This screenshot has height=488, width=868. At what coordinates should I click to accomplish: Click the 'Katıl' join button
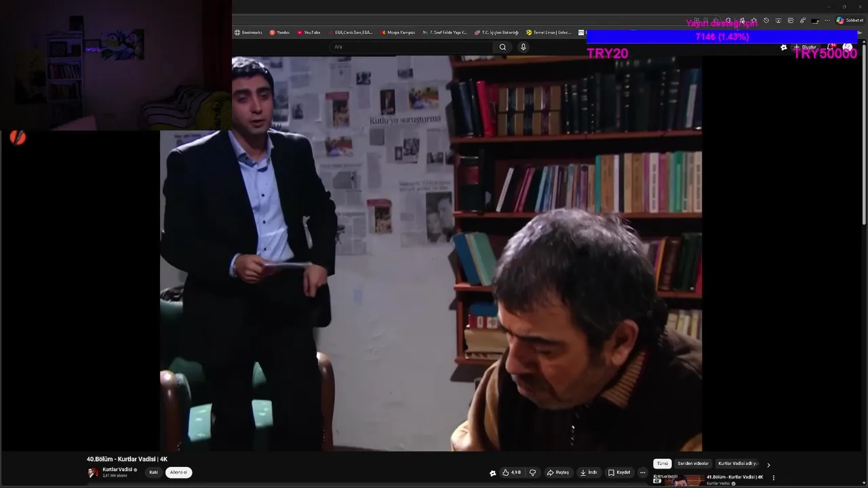point(153,472)
